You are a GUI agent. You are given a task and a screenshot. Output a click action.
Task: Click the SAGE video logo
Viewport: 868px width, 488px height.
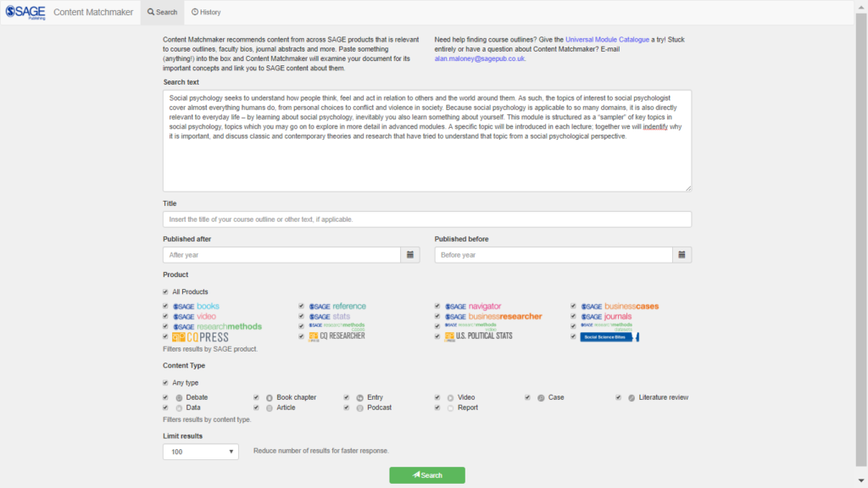[194, 317]
